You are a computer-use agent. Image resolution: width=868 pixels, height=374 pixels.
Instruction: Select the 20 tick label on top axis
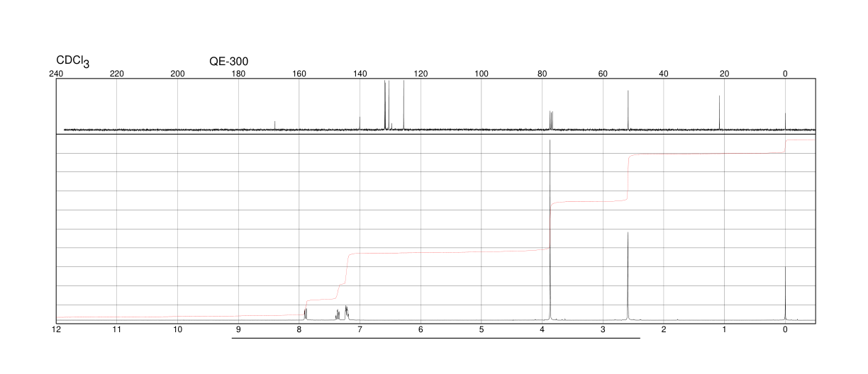coord(724,74)
